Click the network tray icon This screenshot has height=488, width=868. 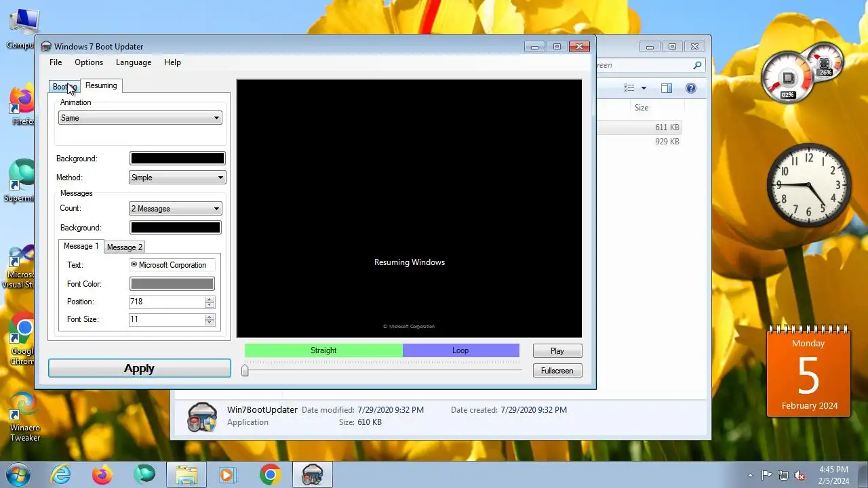[783, 475]
